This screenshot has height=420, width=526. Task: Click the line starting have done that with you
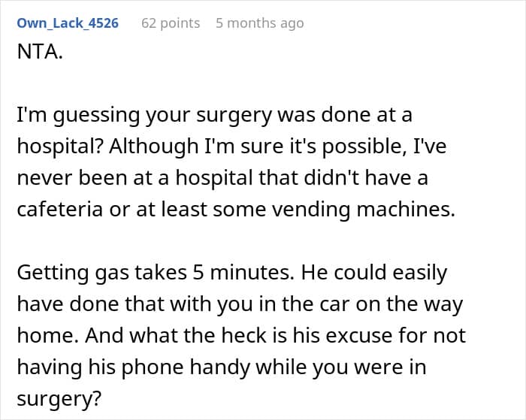click(x=240, y=305)
